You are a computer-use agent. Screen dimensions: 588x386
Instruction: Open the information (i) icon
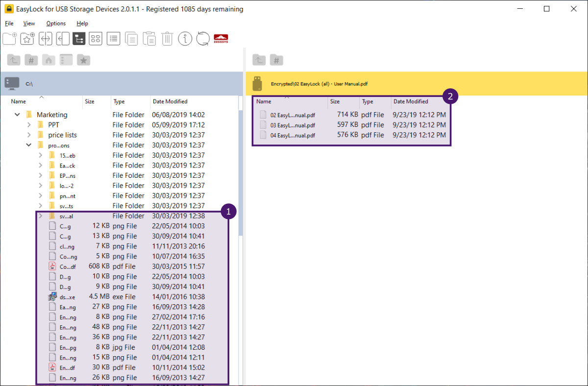coord(185,38)
